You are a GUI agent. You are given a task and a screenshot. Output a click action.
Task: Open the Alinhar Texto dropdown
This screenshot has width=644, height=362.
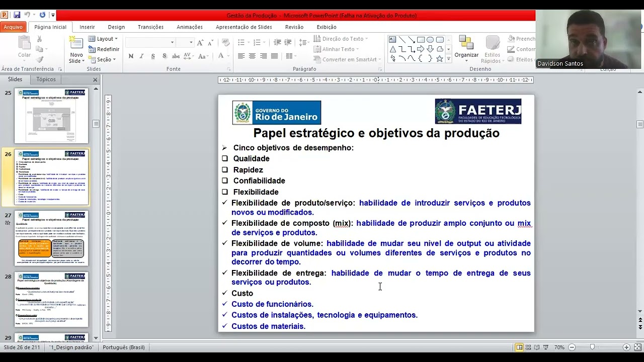tap(336, 49)
